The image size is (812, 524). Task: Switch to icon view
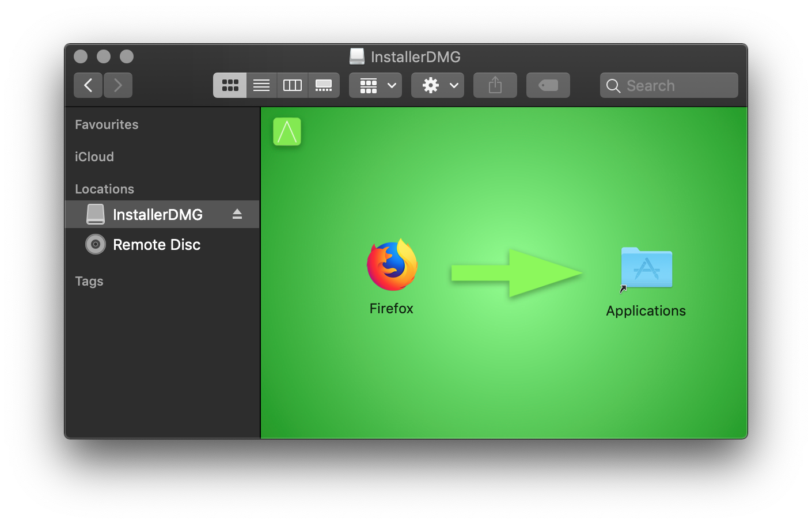230,85
